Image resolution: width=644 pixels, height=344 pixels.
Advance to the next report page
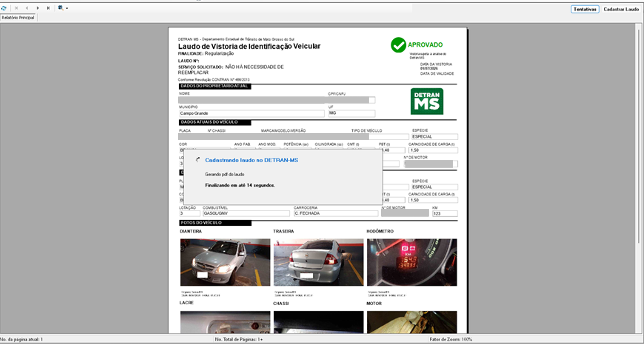click(x=38, y=8)
